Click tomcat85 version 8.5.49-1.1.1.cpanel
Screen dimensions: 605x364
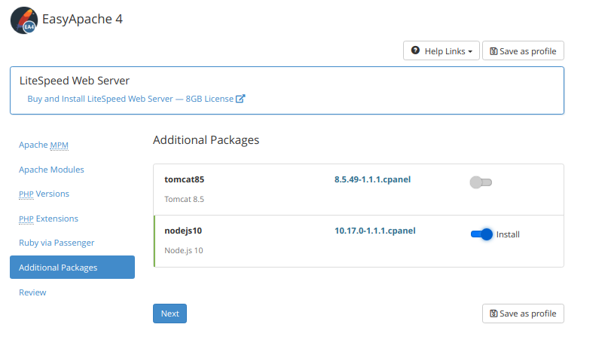[372, 179]
